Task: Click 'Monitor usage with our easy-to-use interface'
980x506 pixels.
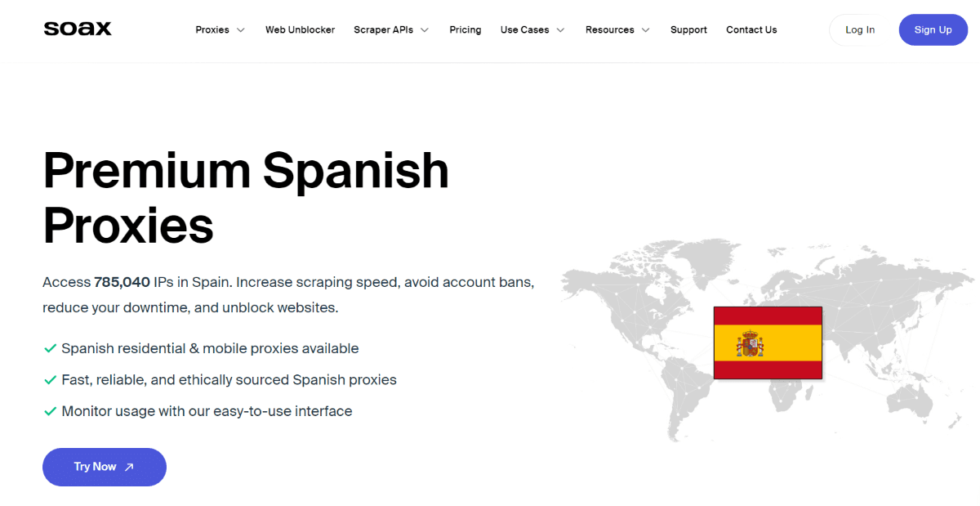Action: pyautogui.click(x=207, y=411)
